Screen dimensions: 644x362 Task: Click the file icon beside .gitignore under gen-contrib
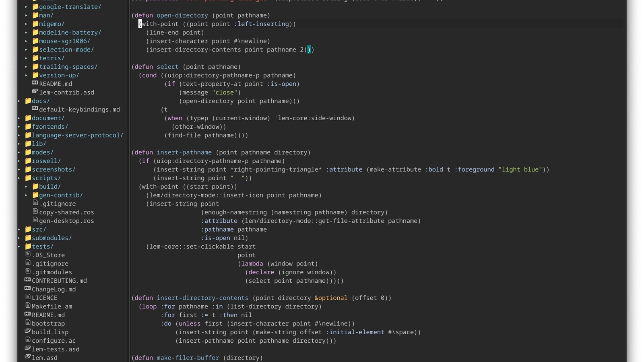click(x=36, y=203)
